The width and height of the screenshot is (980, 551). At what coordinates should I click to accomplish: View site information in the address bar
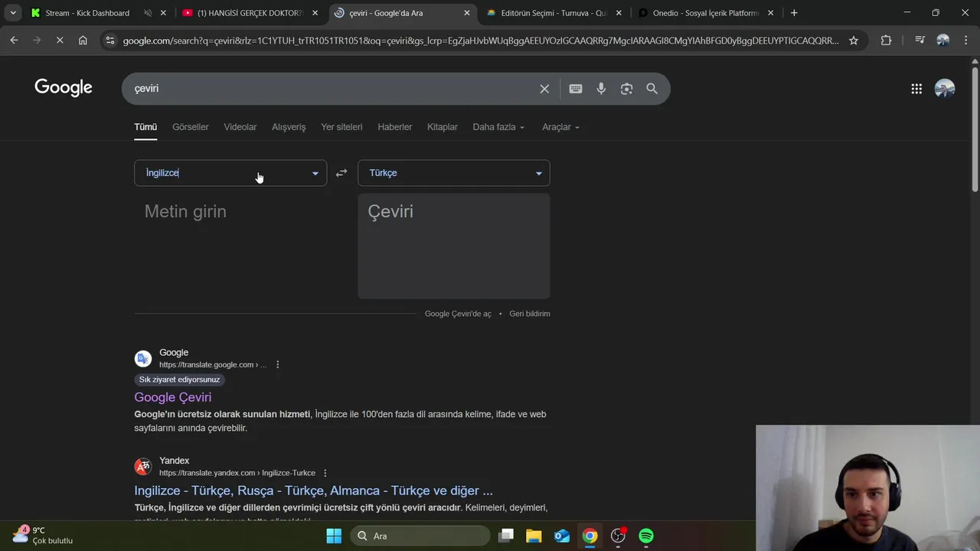[110, 41]
